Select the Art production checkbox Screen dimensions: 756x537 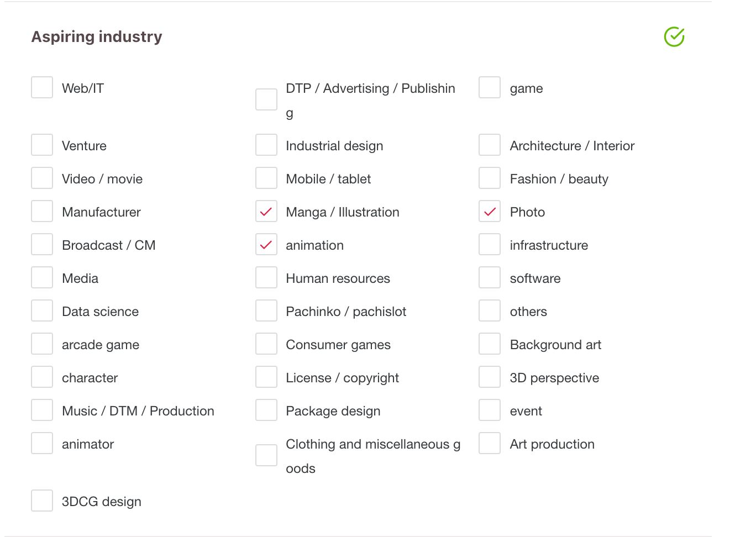point(490,444)
